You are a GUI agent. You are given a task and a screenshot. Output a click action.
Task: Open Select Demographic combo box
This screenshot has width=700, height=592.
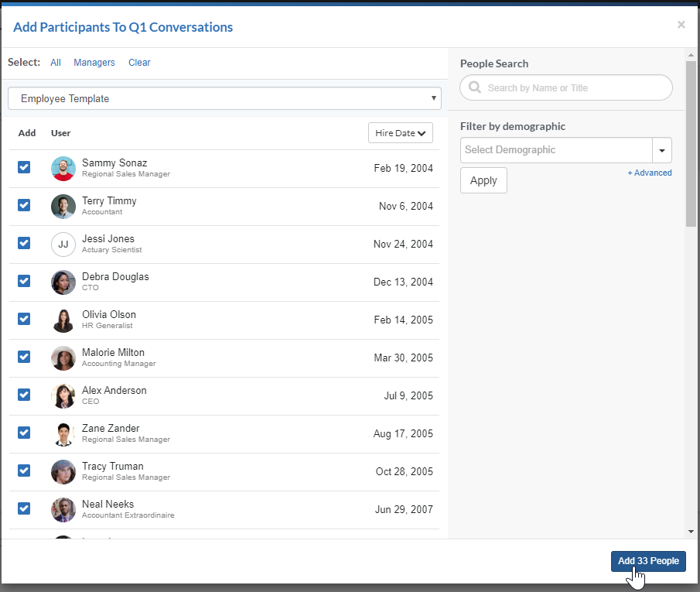[556, 150]
